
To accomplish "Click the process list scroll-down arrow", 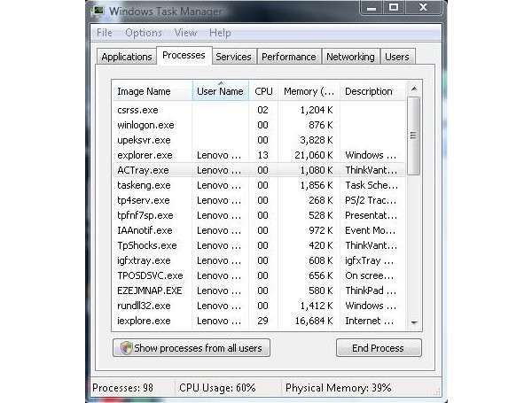I will point(414,322).
